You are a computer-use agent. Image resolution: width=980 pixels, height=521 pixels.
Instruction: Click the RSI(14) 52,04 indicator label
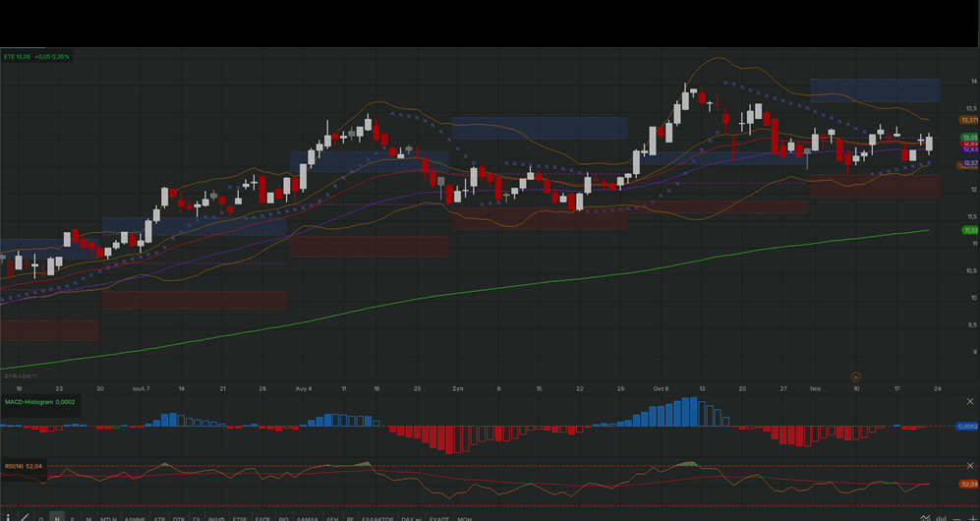[24, 466]
